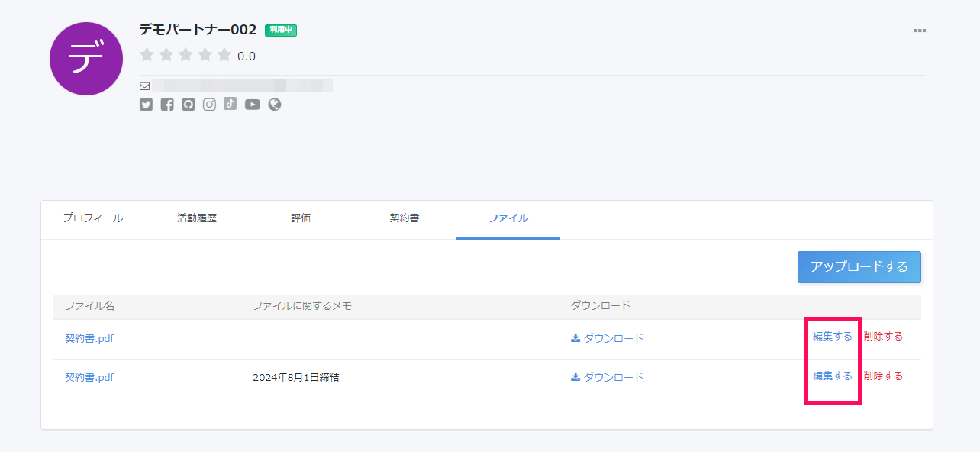Open the website globe icon
This screenshot has width=980, height=452.
pyautogui.click(x=275, y=105)
